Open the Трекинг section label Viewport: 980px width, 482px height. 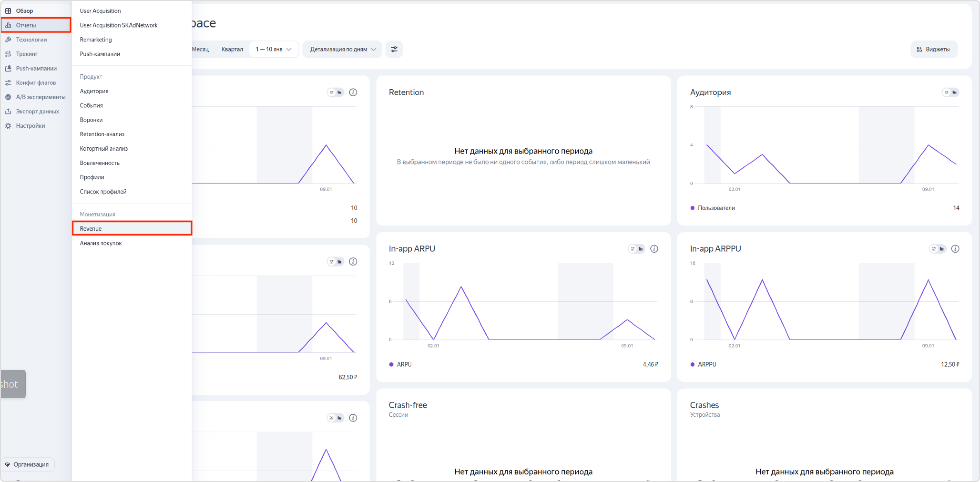[27, 54]
